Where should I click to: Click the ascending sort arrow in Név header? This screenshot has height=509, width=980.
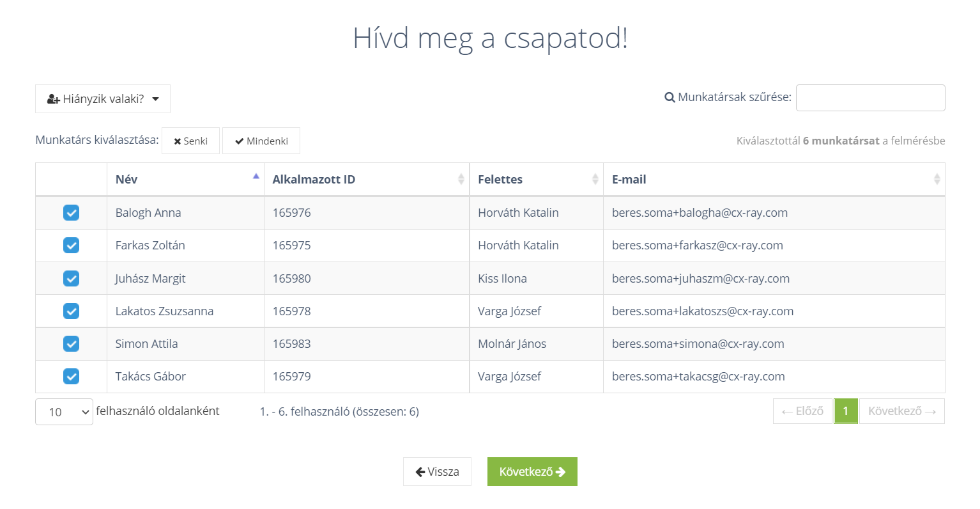(256, 176)
